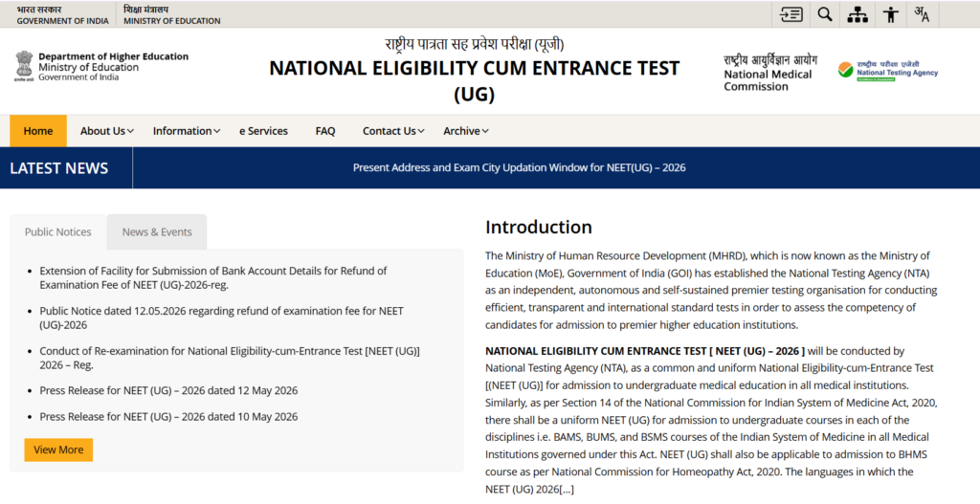Click the National Testing Agency logo
Viewport: 980px width, 504px height.
(887, 71)
